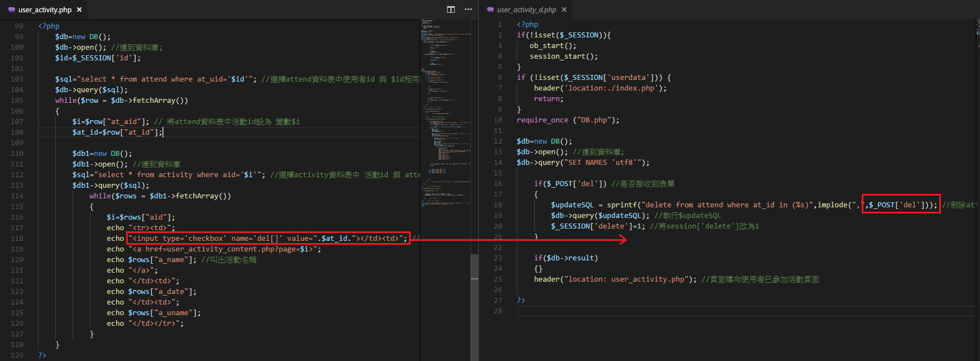The image size is (980, 361).
Task: Click the if(!isset($_SESSION)){ line
Action: click(x=564, y=35)
